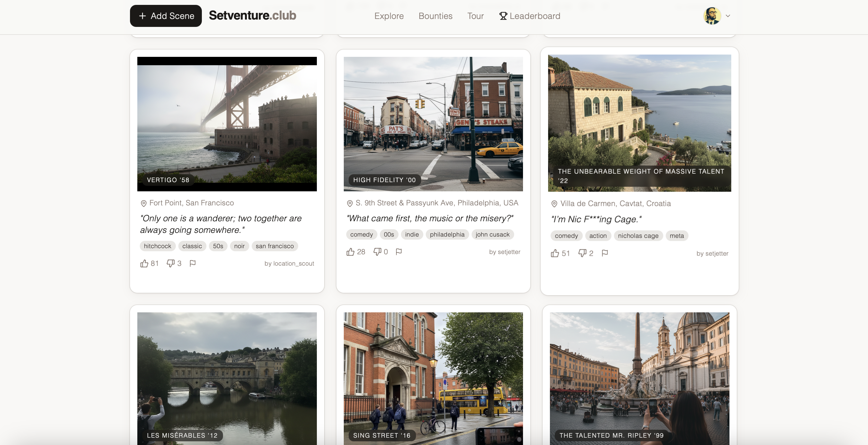Click the user avatar in the top right
The height and width of the screenshot is (445, 868).
[712, 16]
